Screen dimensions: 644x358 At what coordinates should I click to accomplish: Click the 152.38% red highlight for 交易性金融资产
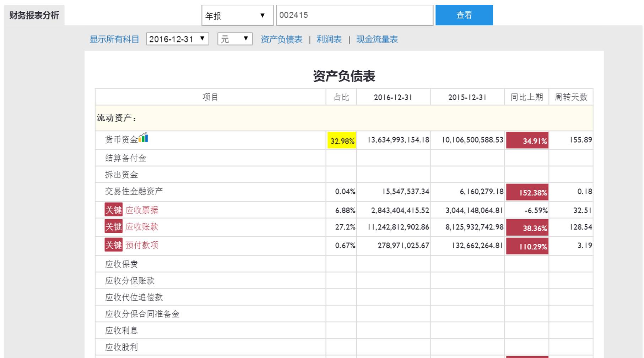point(527,193)
